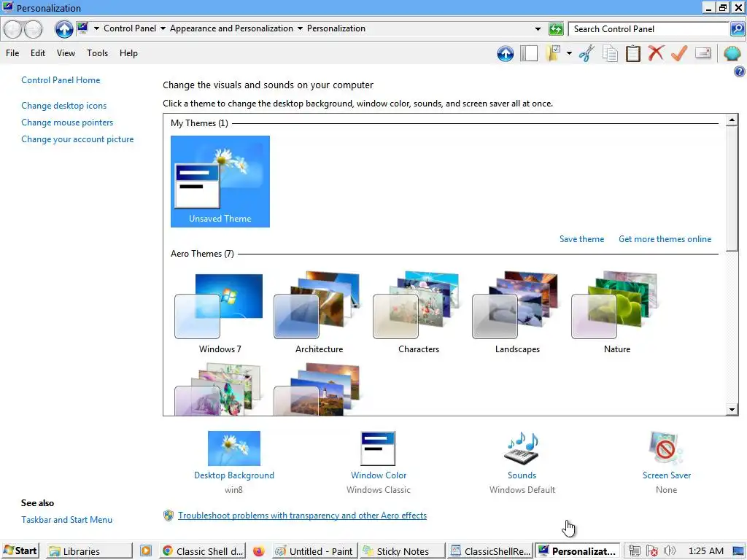This screenshot has height=560, width=747.
Task: Click network tray icon
Action: [634, 551]
